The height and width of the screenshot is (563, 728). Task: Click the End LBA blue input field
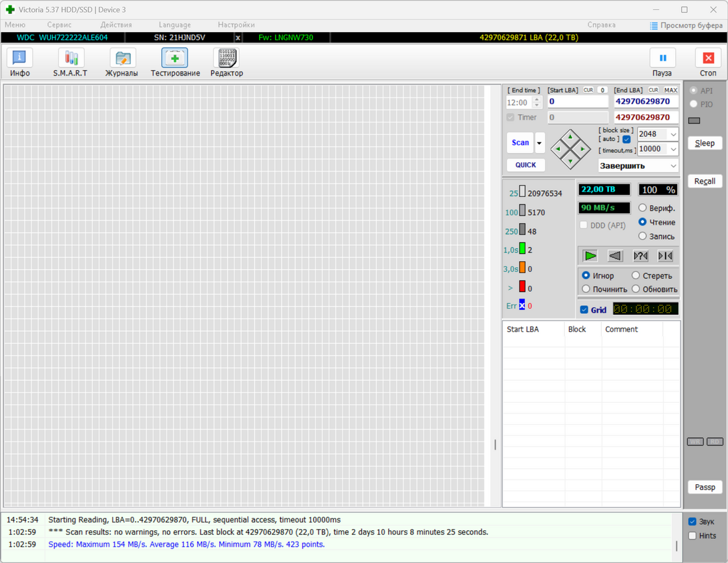click(x=646, y=102)
